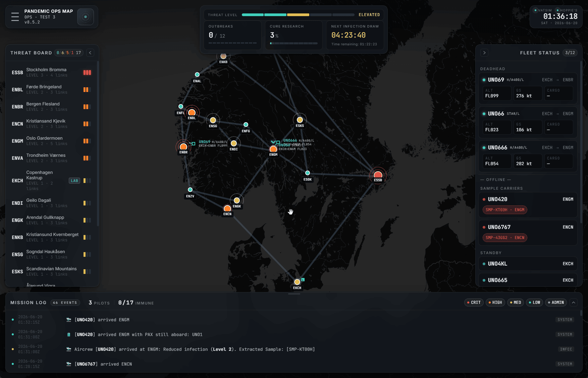Open Bergen Flesland threat board row
588x378 pixels.
tap(51, 107)
